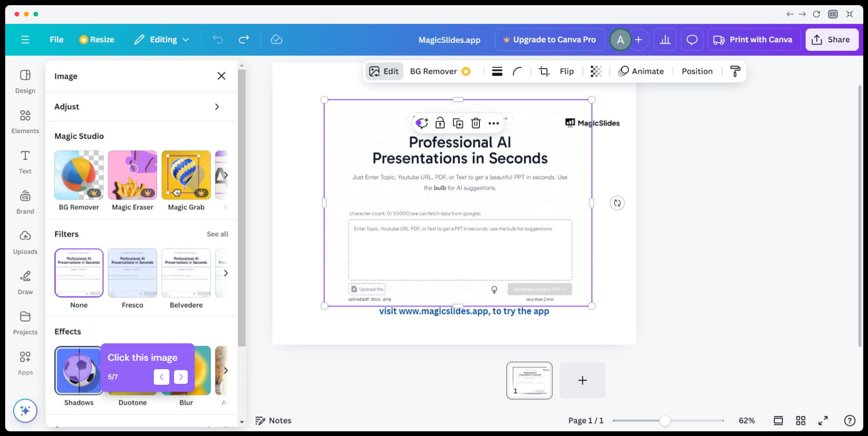The width and height of the screenshot is (868, 436).
Task: Select the Draw tool
Action: tap(25, 283)
